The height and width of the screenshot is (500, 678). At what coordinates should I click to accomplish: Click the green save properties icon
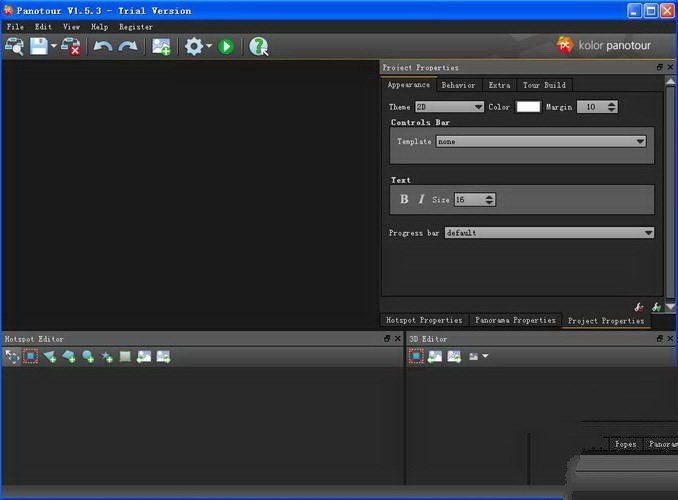click(x=656, y=307)
